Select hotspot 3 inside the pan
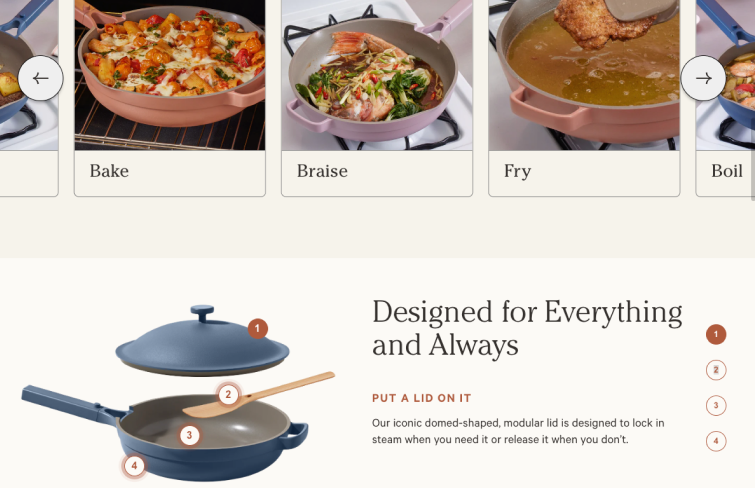This screenshot has width=755, height=488. click(x=189, y=435)
